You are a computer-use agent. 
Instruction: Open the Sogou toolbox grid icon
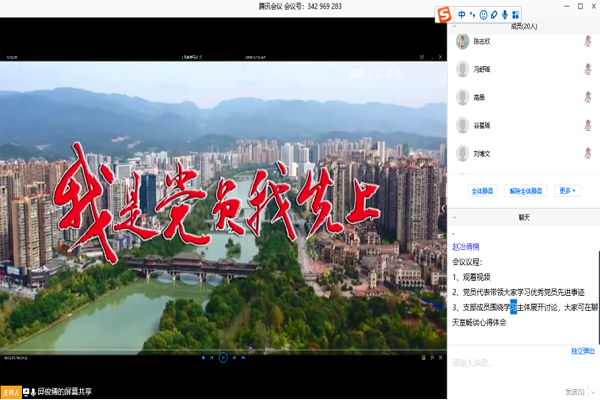pyautogui.click(x=517, y=14)
